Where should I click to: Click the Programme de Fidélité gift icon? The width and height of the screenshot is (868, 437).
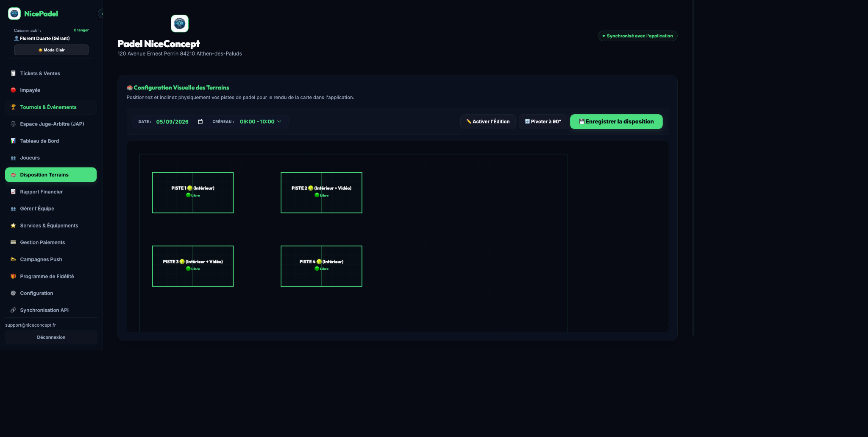pos(13,276)
